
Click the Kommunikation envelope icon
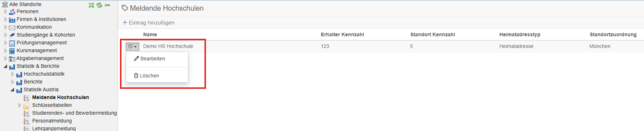point(12,27)
